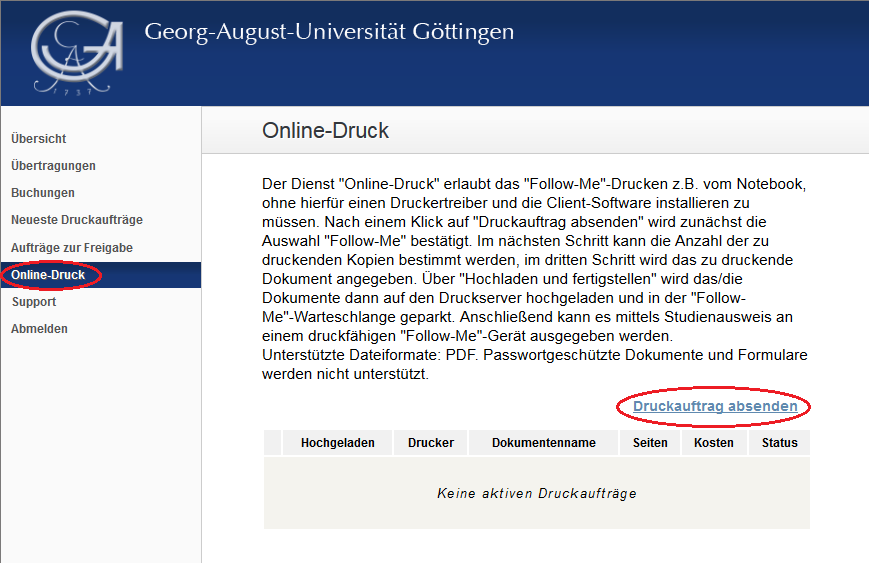Image resolution: width=869 pixels, height=563 pixels.
Task: Click the Keine aktiven Druckaufträge message
Action: click(x=536, y=493)
